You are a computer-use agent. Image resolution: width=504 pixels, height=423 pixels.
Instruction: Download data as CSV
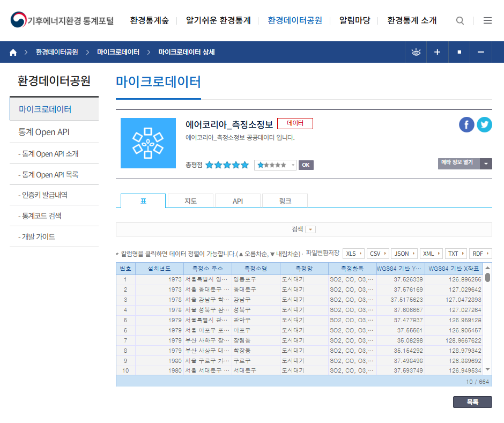pos(378,254)
